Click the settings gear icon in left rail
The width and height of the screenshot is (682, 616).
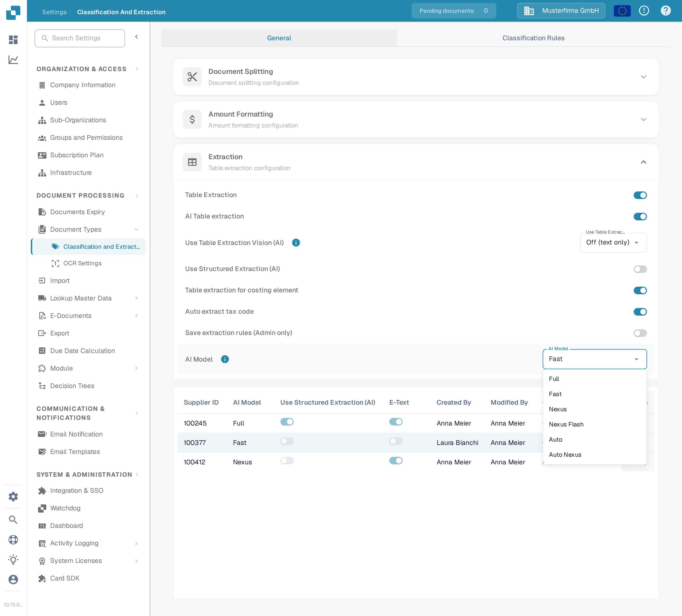tap(13, 496)
